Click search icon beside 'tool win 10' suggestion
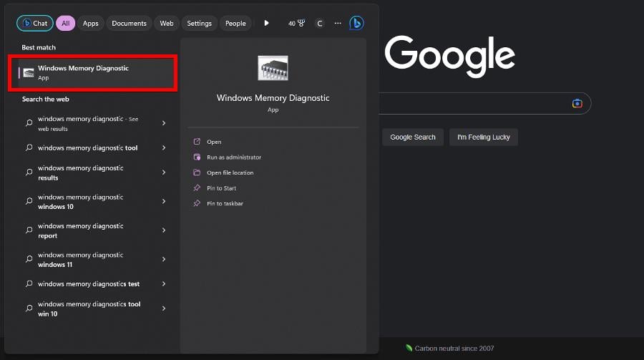 coord(29,308)
